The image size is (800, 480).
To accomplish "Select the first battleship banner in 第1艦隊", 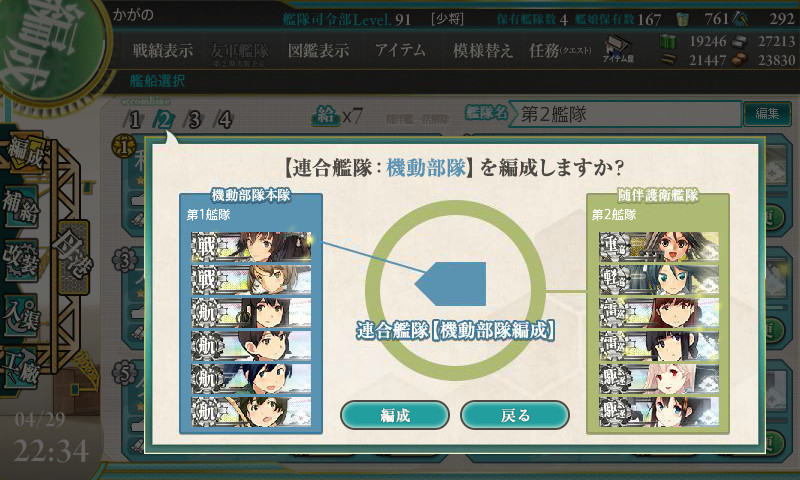I will coord(251,247).
